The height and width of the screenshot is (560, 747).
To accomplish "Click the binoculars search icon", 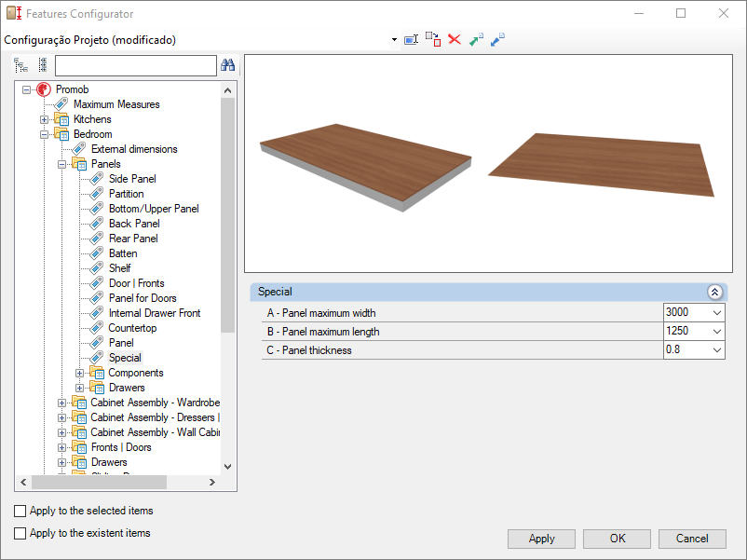I will pos(227,65).
